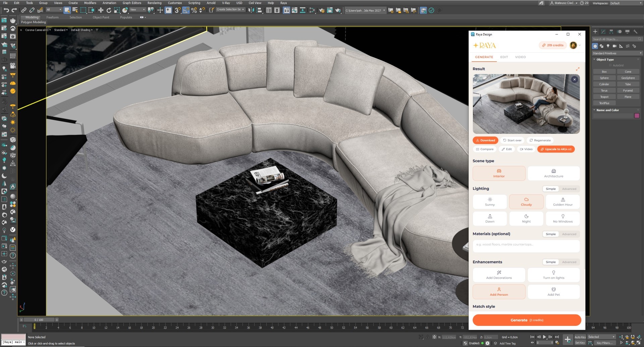Open the project path dropdown
Viewport: 644px width, 347px height.
tap(365, 10)
